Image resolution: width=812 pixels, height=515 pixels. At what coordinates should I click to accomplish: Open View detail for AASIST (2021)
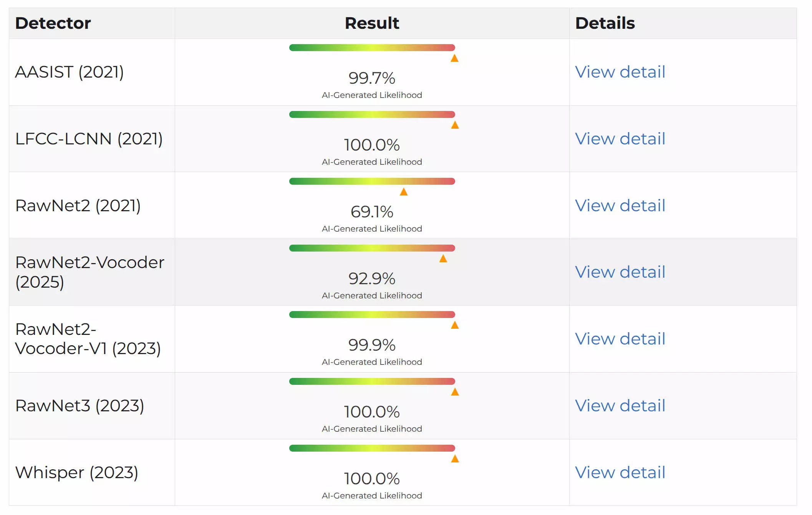point(620,72)
